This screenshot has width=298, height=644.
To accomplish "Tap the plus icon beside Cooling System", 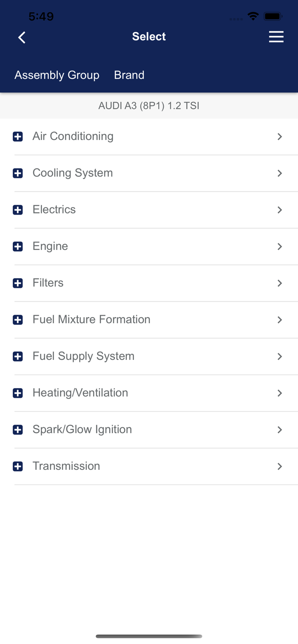I will [18, 173].
